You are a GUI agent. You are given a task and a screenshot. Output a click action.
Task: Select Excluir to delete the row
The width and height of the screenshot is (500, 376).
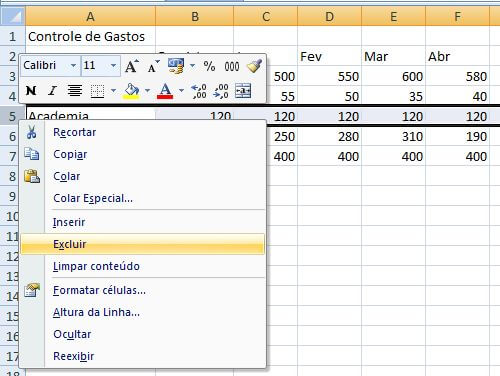[x=143, y=244]
